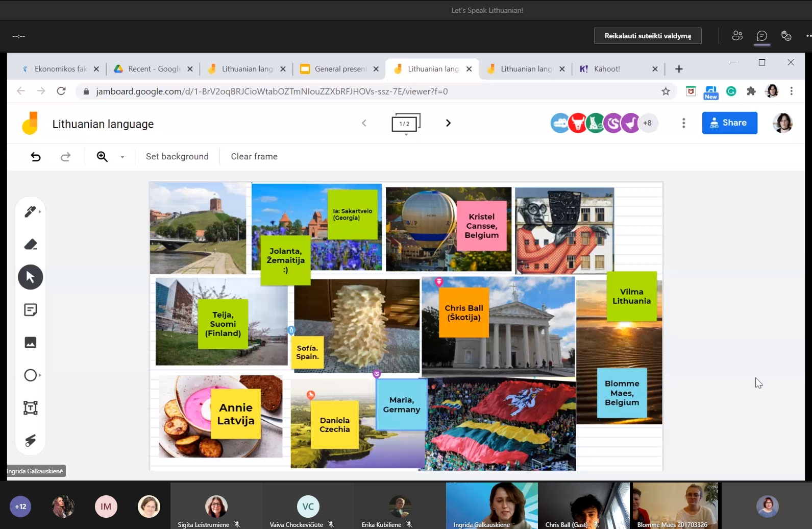Select the Eraser tool
812x529 pixels.
(30, 245)
